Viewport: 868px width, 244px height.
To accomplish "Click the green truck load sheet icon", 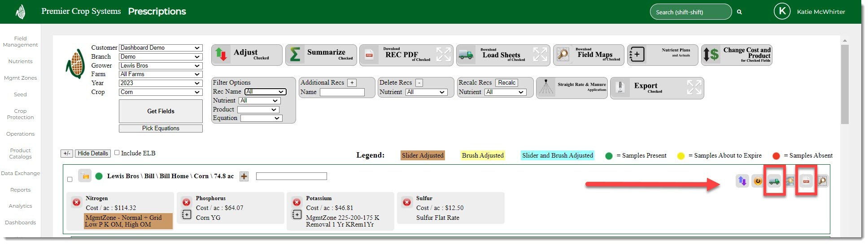I will coord(774,181).
